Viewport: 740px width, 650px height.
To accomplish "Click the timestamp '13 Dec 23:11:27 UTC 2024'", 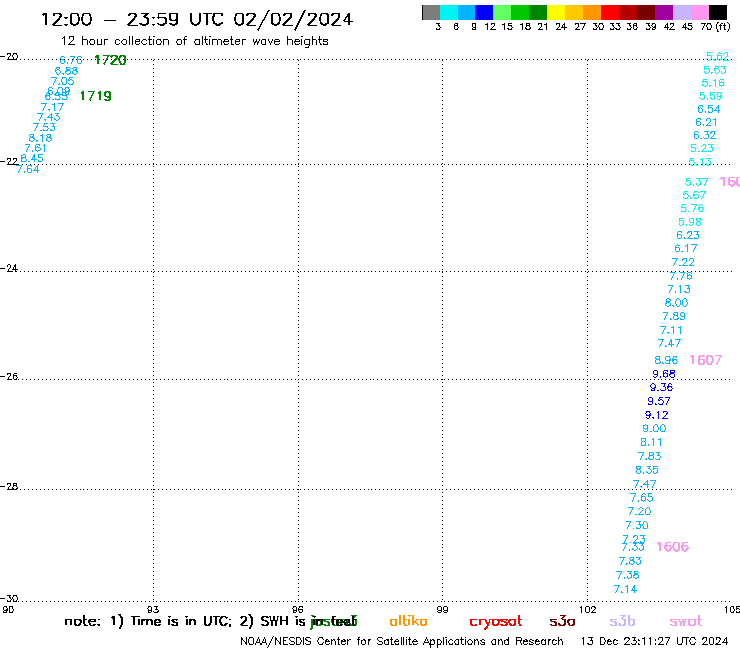I will 654,642.
